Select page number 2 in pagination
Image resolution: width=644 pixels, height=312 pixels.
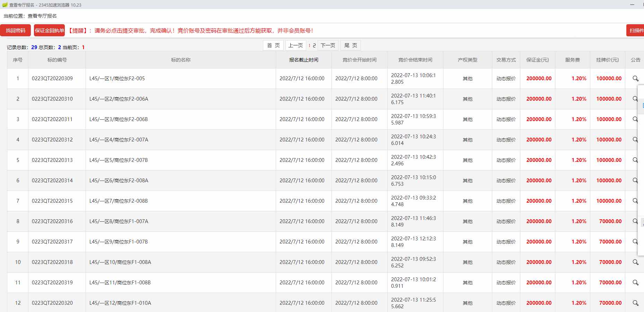point(314,45)
